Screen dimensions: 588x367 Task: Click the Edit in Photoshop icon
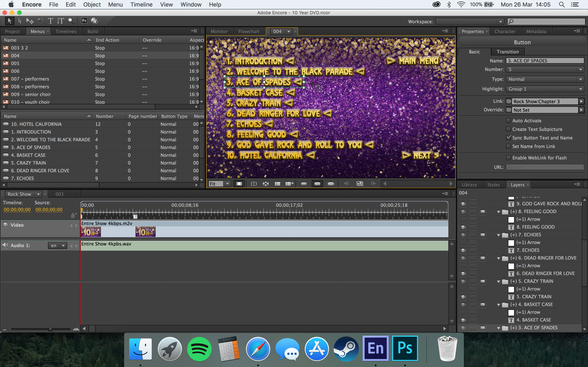pyautogui.click(x=84, y=21)
